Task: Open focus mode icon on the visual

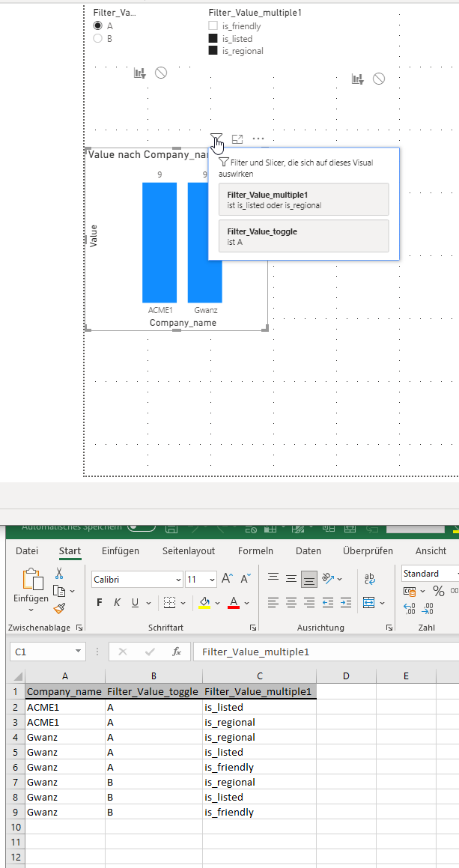Action: [x=237, y=139]
